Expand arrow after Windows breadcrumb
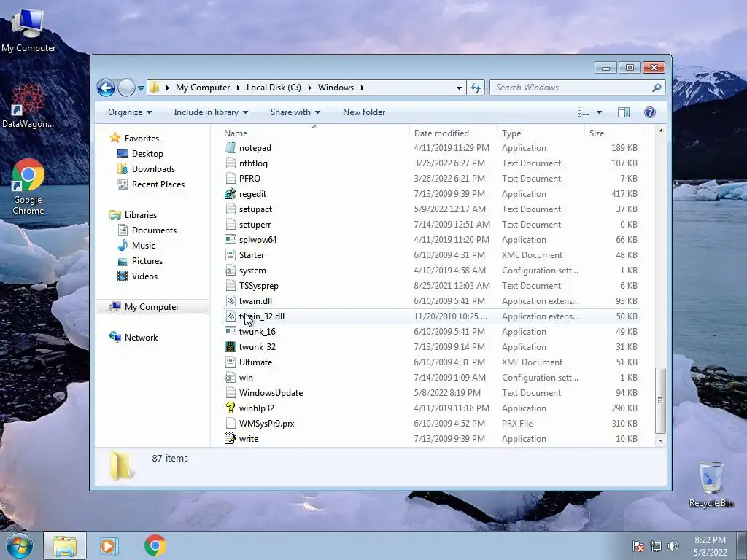 click(x=363, y=87)
